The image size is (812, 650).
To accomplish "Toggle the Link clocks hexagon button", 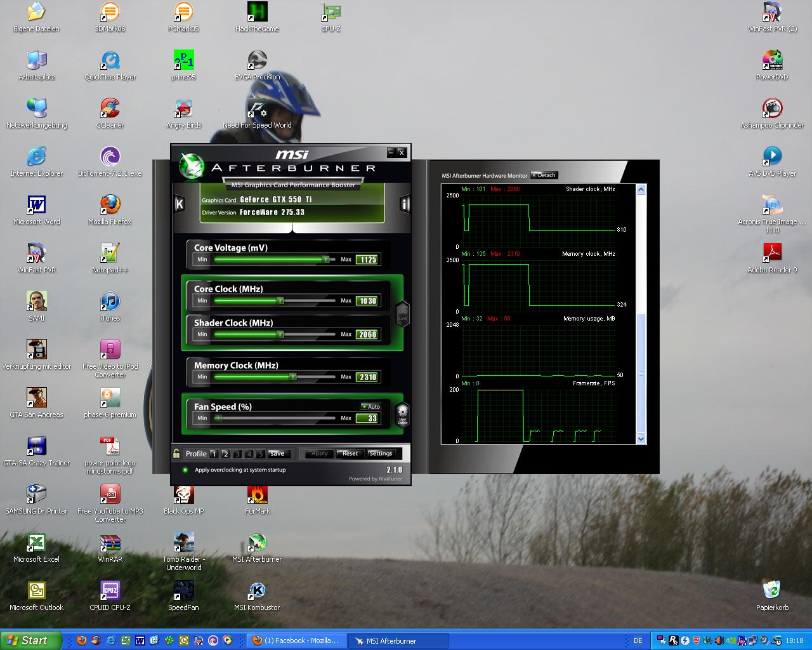I will tap(402, 313).
